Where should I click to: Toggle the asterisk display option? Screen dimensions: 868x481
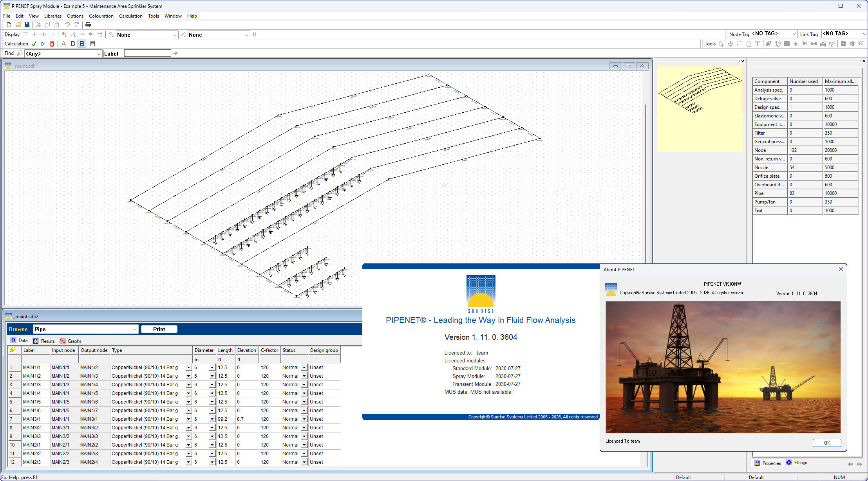(x=43, y=34)
